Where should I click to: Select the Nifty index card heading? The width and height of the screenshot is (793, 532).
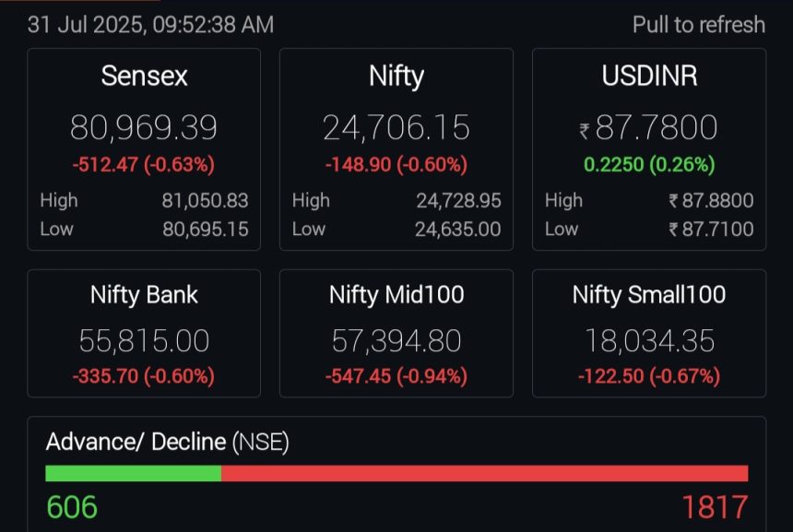(x=396, y=77)
